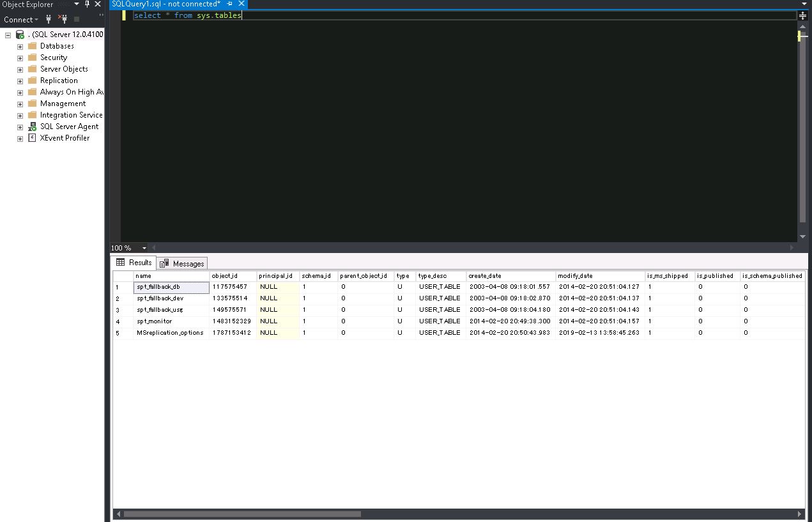Click the SQL Server Agent icon
The width and height of the screenshot is (812, 522).
[x=32, y=127]
